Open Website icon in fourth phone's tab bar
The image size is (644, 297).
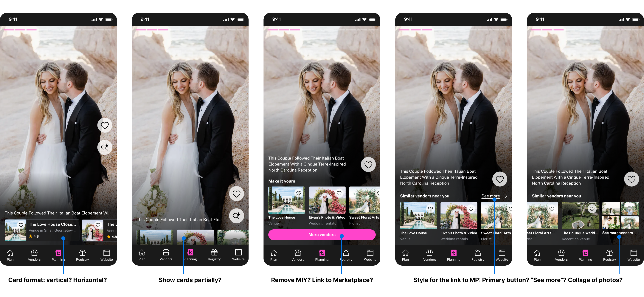click(502, 253)
